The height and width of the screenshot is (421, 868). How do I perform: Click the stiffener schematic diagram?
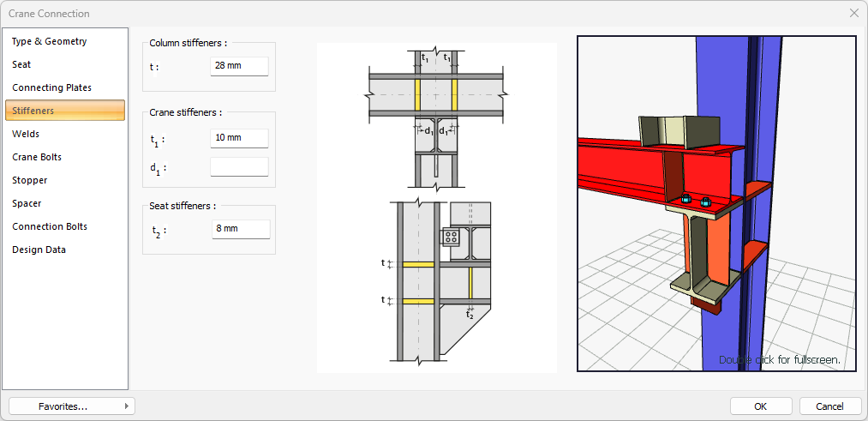click(x=436, y=207)
